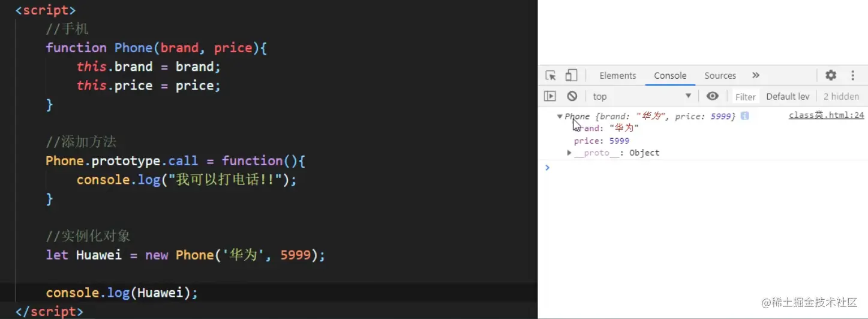Collapse the logged Phone object triangle
The height and width of the screenshot is (319, 868).
click(560, 117)
